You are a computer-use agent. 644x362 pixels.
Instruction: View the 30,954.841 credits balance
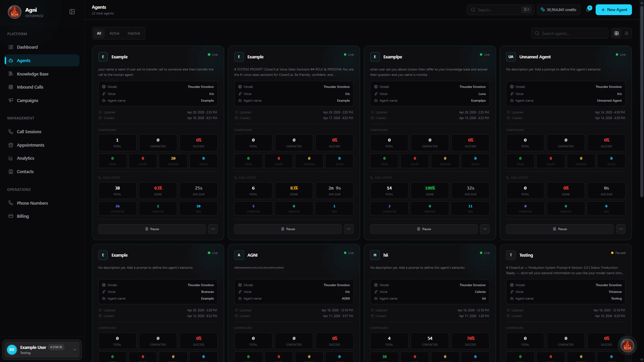(558, 10)
